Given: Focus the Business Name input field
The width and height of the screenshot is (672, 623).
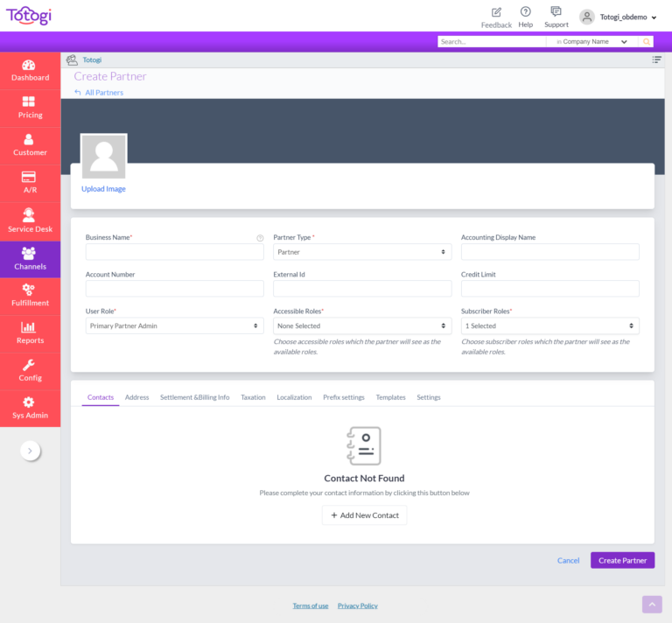Looking at the screenshot, I should click(x=174, y=252).
